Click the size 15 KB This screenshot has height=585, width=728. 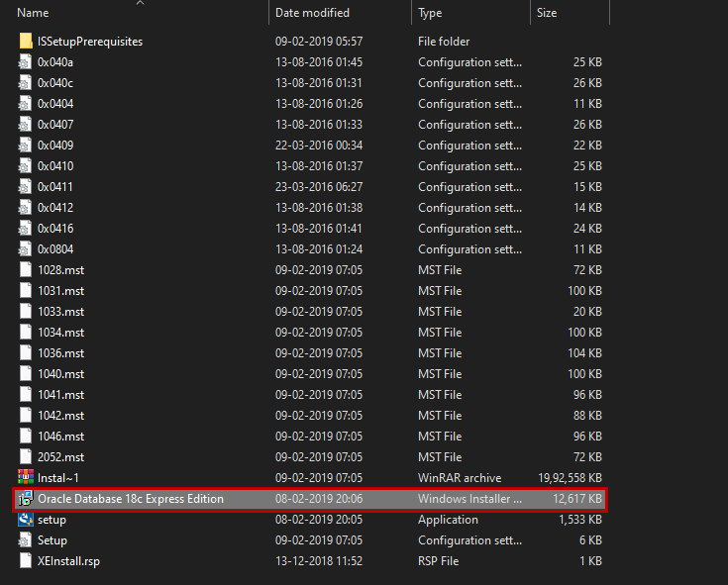(587, 187)
